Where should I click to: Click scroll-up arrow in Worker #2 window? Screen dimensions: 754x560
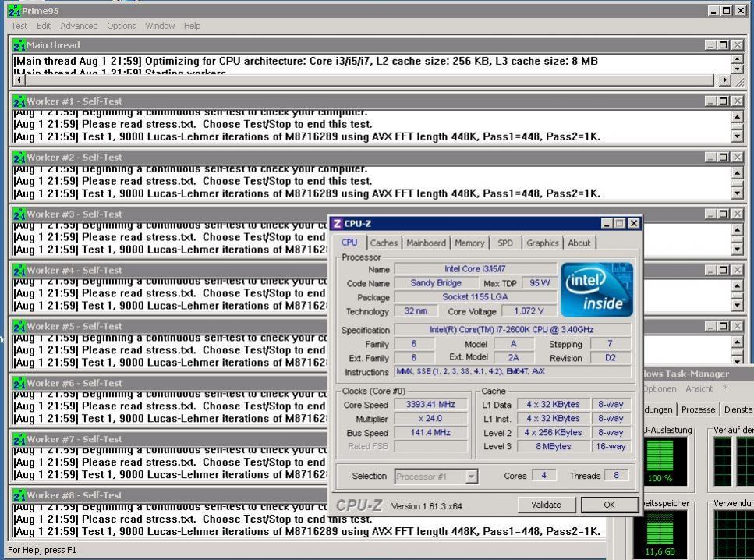click(x=737, y=172)
